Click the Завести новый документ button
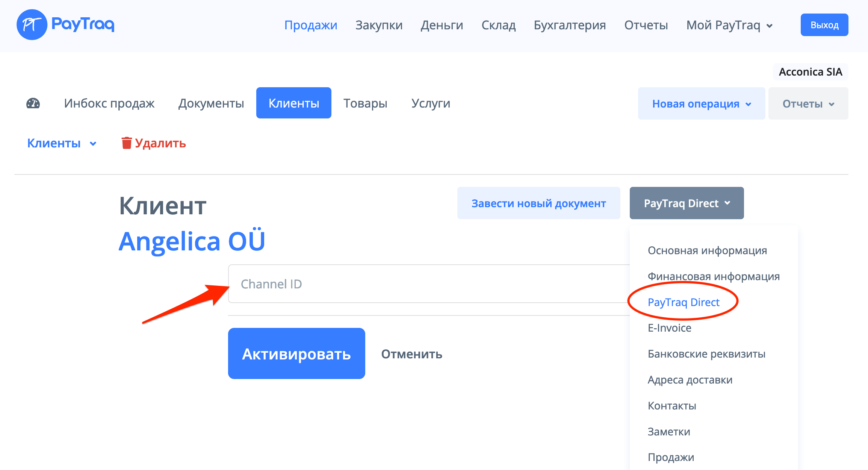 click(538, 203)
